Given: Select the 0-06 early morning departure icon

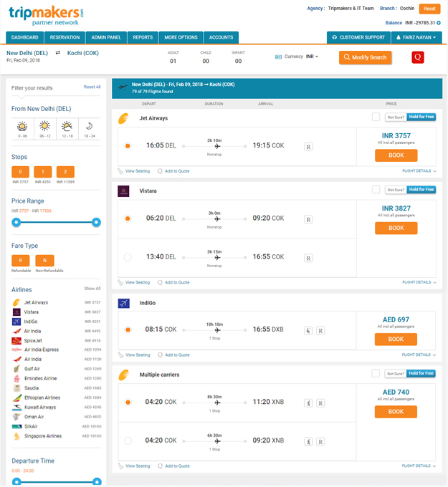Looking at the screenshot, I should click(x=22, y=127).
